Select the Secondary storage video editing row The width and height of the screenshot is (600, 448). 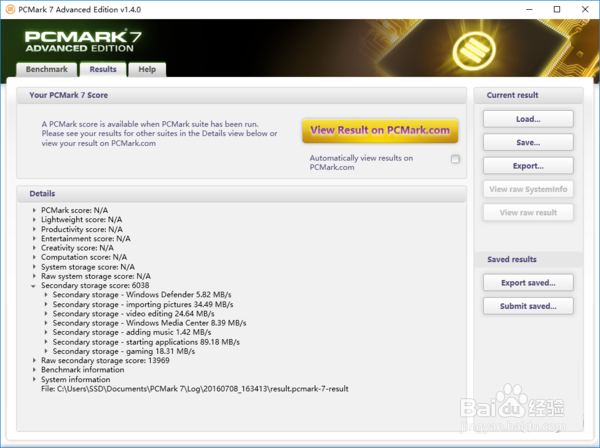coord(134,314)
